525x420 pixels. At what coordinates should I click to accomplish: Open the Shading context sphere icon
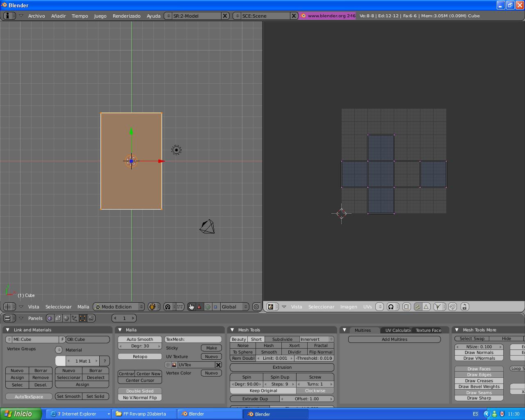tap(66, 318)
